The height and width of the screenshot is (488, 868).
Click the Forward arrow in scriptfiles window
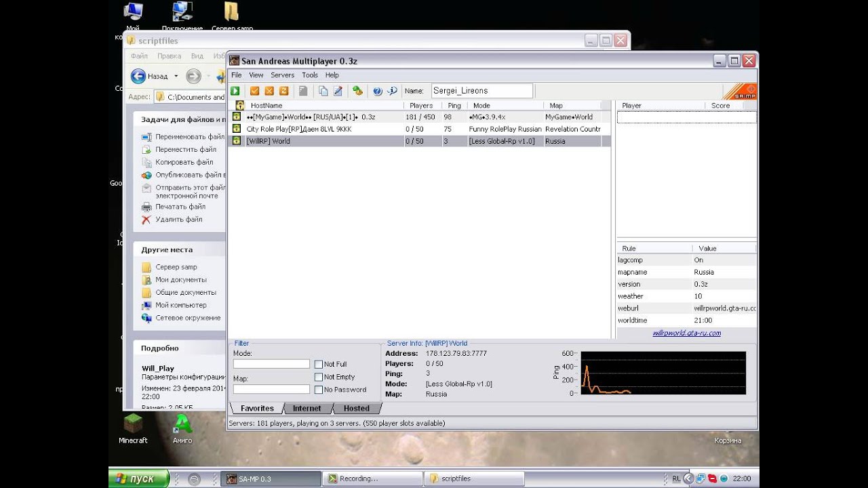point(193,76)
